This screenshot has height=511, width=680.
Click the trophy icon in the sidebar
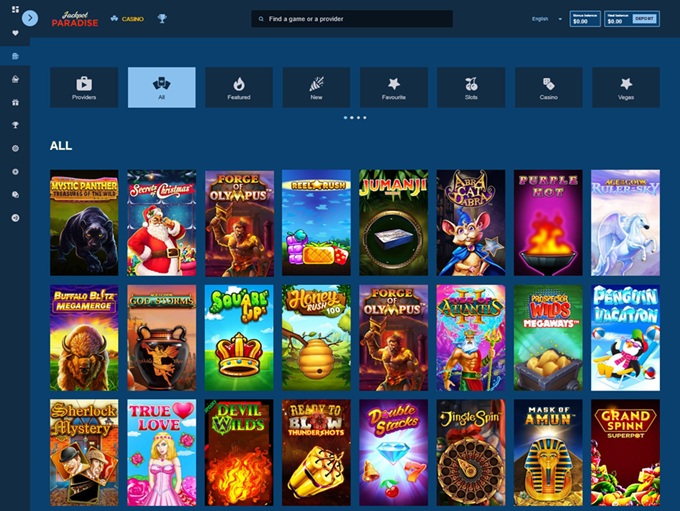[x=15, y=125]
